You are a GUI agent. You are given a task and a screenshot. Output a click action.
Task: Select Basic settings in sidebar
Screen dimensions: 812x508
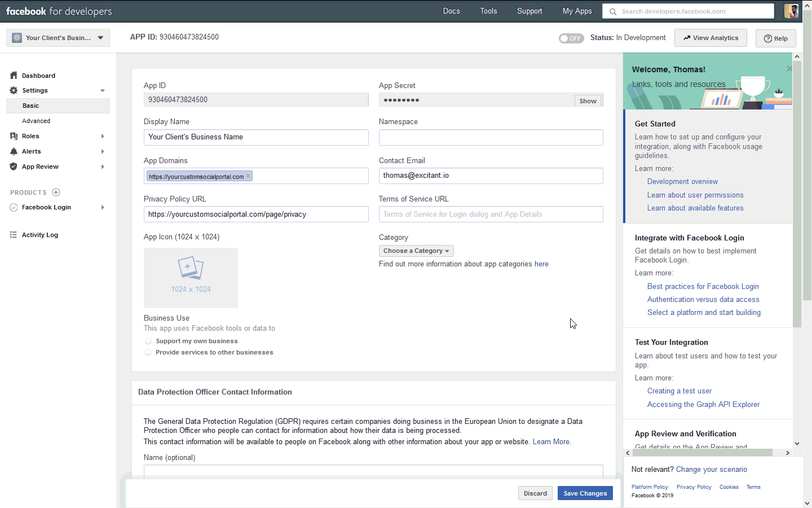tap(58, 106)
